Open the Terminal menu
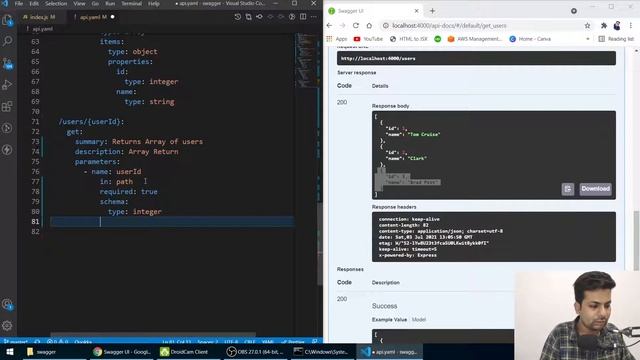Image resolution: width=640 pixels, height=360 pixels. 131,4
